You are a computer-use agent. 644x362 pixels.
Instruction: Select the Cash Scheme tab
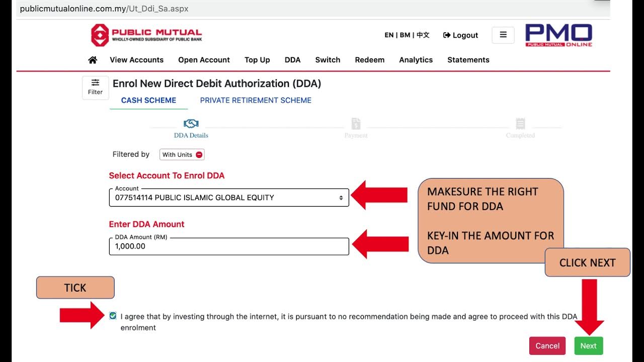click(148, 100)
